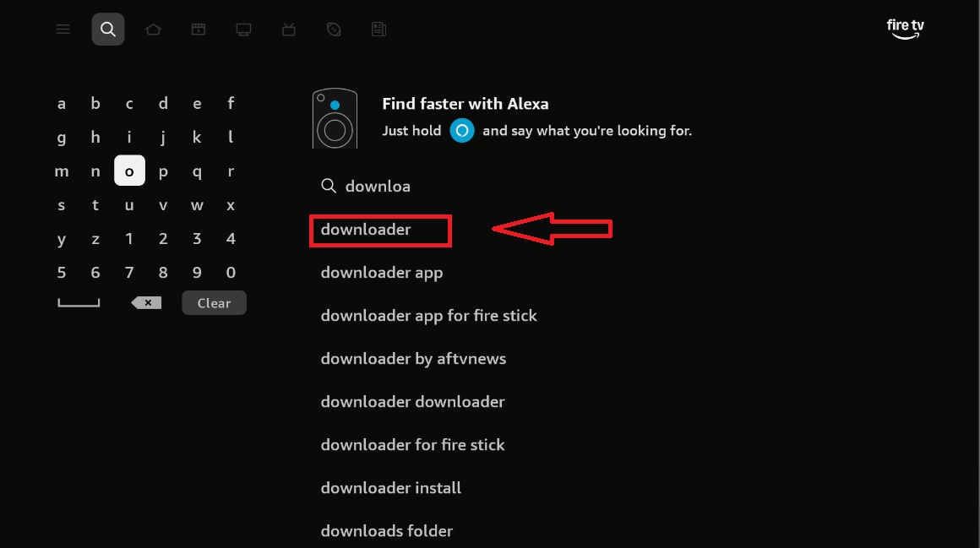Choose 'downloads folder' suggestion
This screenshot has width=980, height=548.
pyautogui.click(x=386, y=531)
